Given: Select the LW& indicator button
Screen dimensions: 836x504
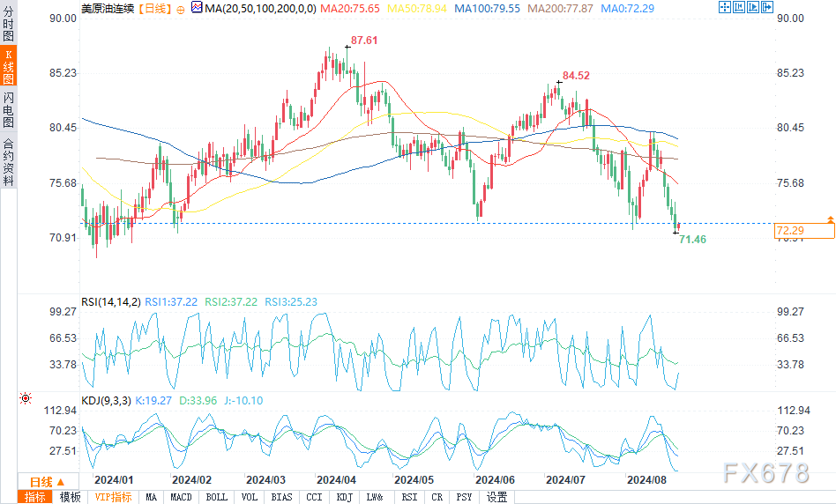Looking at the screenshot, I should click(375, 497).
